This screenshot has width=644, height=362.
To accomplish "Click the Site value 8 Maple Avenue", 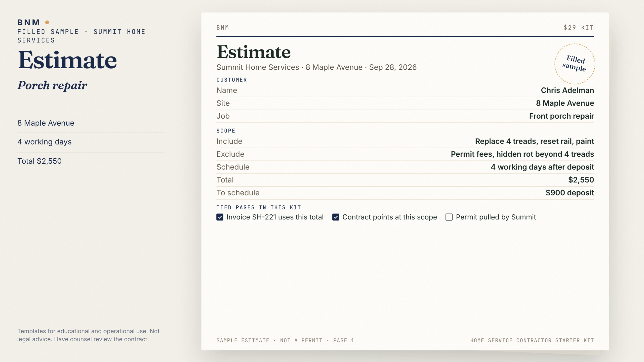I will pos(565,103).
